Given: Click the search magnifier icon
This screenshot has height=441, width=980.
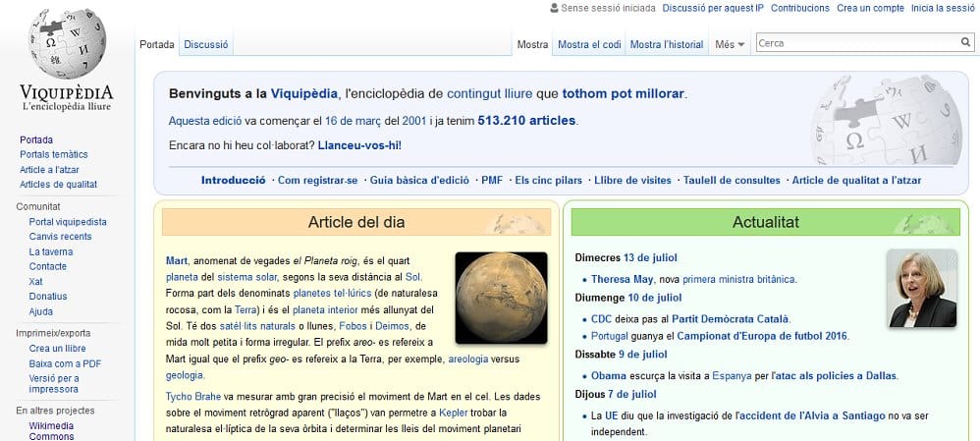Looking at the screenshot, I should pyautogui.click(x=965, y=43).
